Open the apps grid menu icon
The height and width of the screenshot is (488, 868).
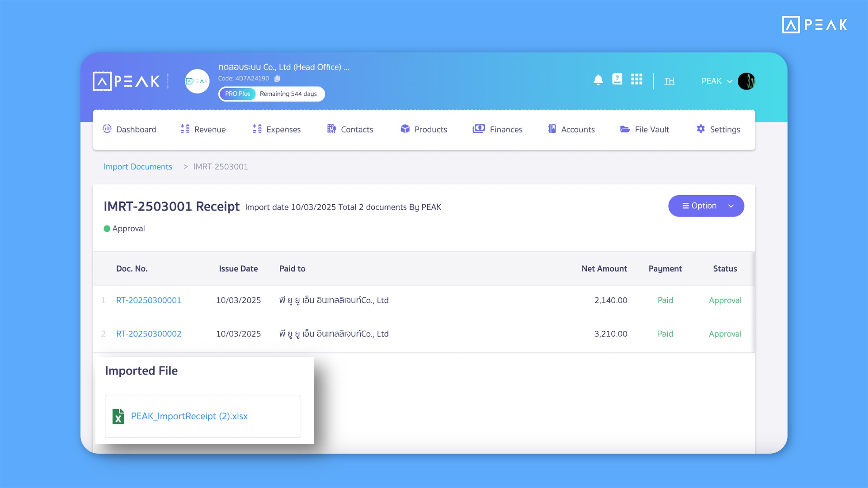(x=637, y=80)
